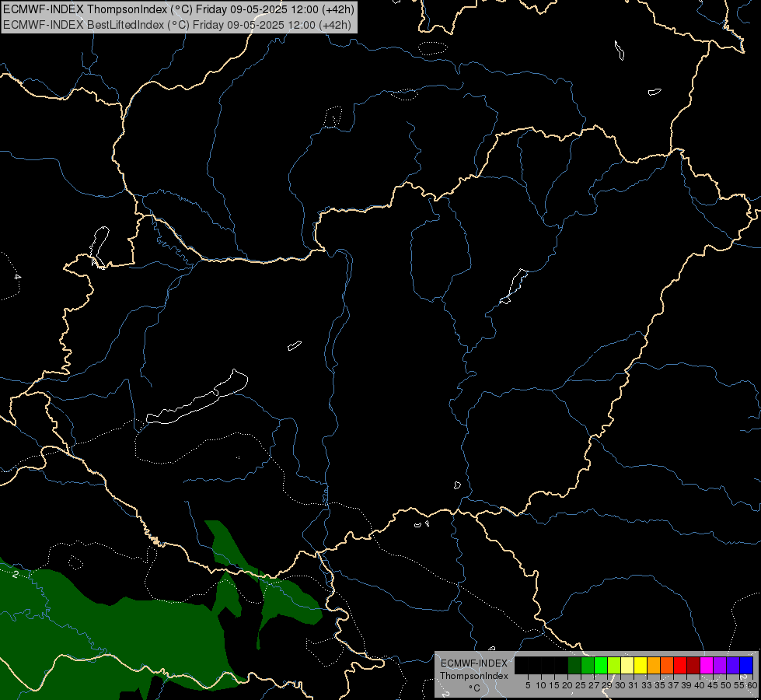Click the ECMWF-INDEX label in the legend
This screenshot has width=761, height=700.
[474, 663]
